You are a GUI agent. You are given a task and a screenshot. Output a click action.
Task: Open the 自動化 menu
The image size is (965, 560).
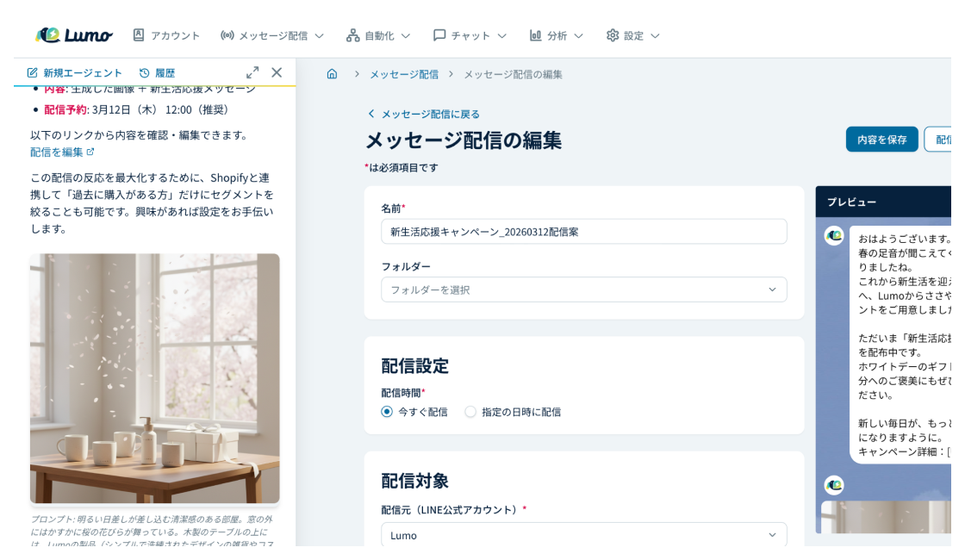coord(378,35)
